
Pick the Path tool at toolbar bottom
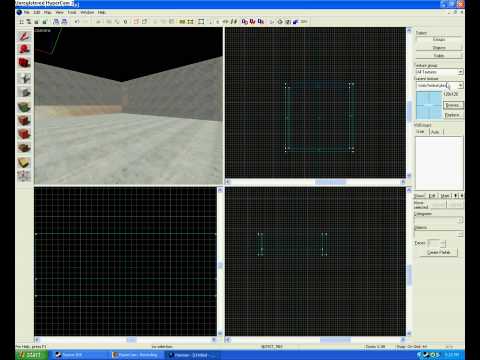pyautogui.click(x=24, y=176)
